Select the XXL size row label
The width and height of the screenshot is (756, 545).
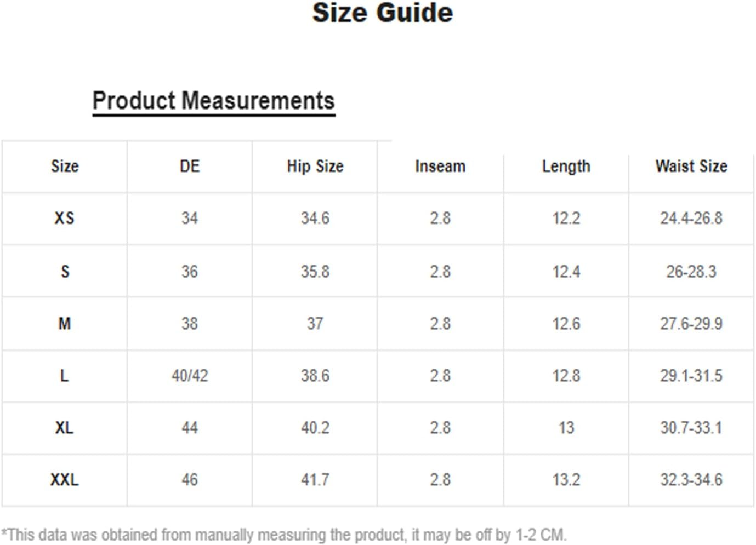coord(64,480)
